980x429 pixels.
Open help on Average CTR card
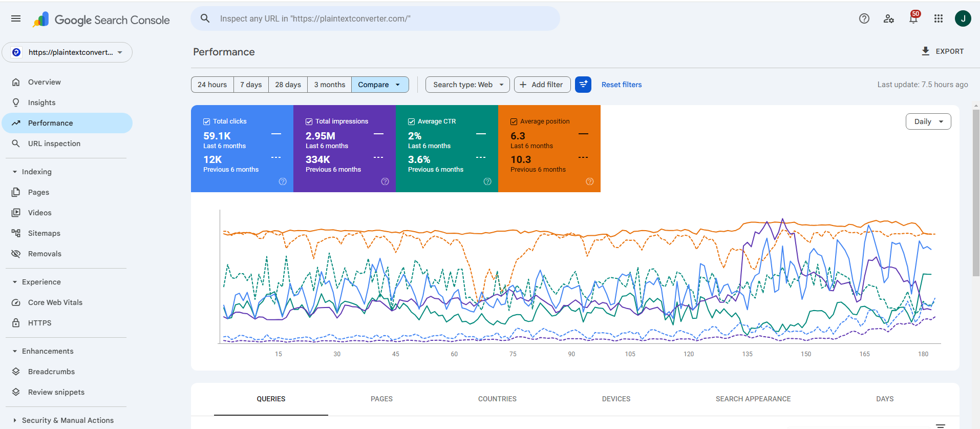tap(487, 181)
